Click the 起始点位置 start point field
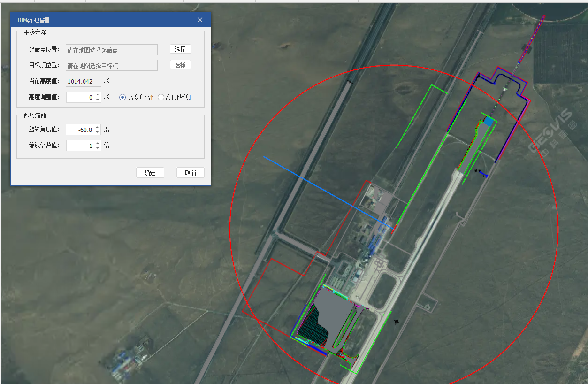 click(x=111, y=50)
